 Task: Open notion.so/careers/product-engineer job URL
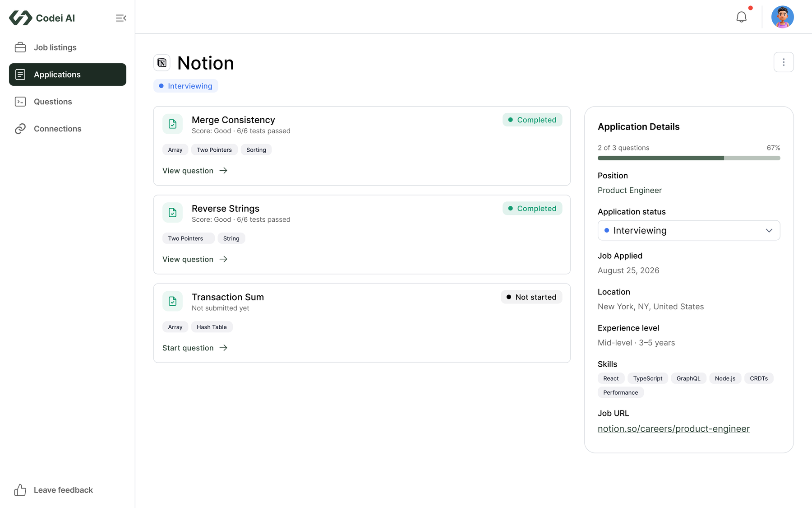click(x=674, y=429)
